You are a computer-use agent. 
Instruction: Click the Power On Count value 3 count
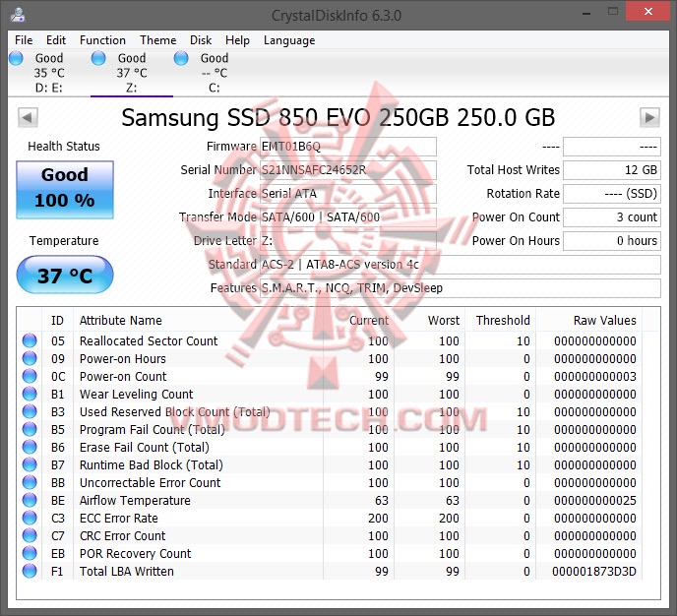(x=612, y=217)
